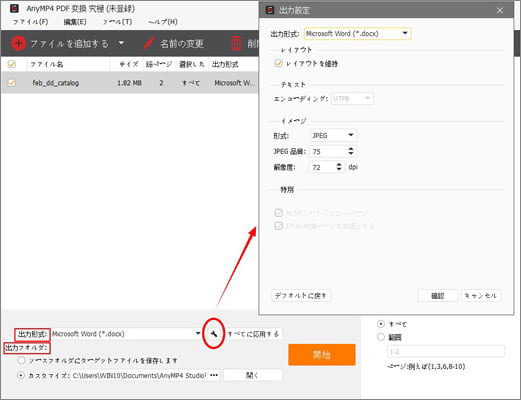Screen dimensions: 521x400
Task: Select the カスタマイズ output folder radio button
Action: pyautogui.click(x=21, y=375)
